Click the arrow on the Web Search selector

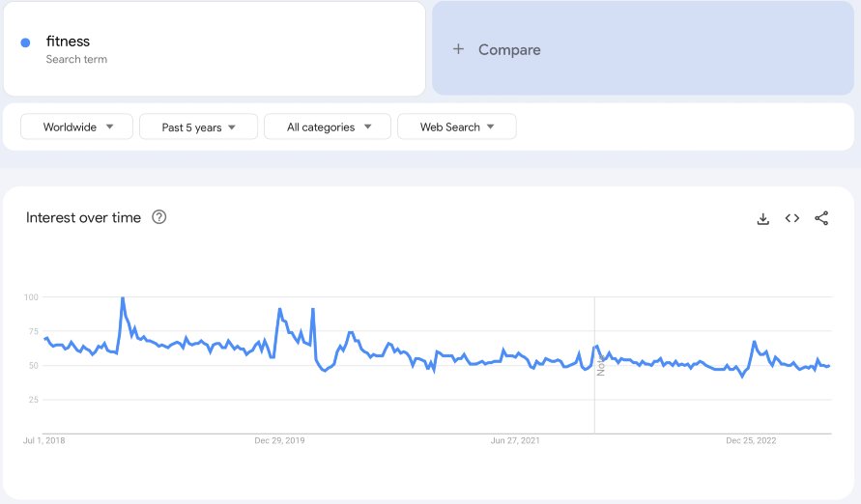tap(490, 126)
